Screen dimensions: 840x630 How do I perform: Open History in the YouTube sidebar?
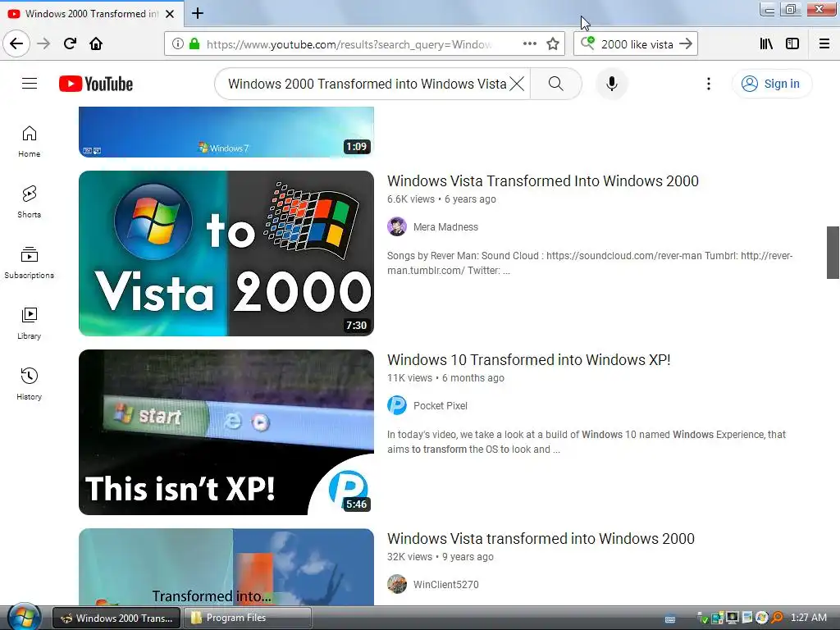pyautogui.click(x=30, y=385)
